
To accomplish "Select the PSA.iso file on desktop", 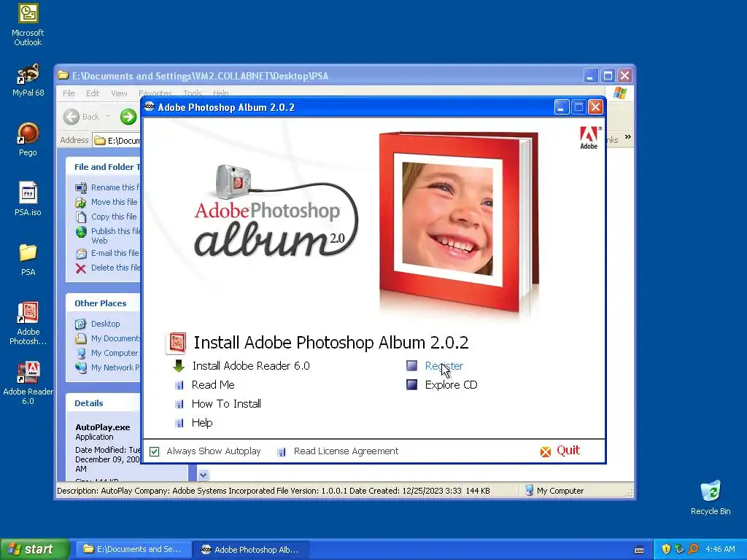I will point(28,199).
